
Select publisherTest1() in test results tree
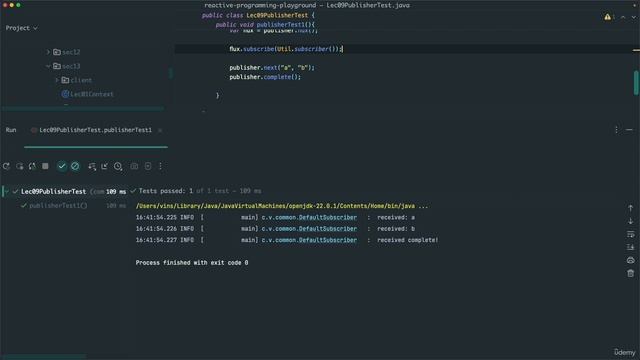(x=58, y=206)
